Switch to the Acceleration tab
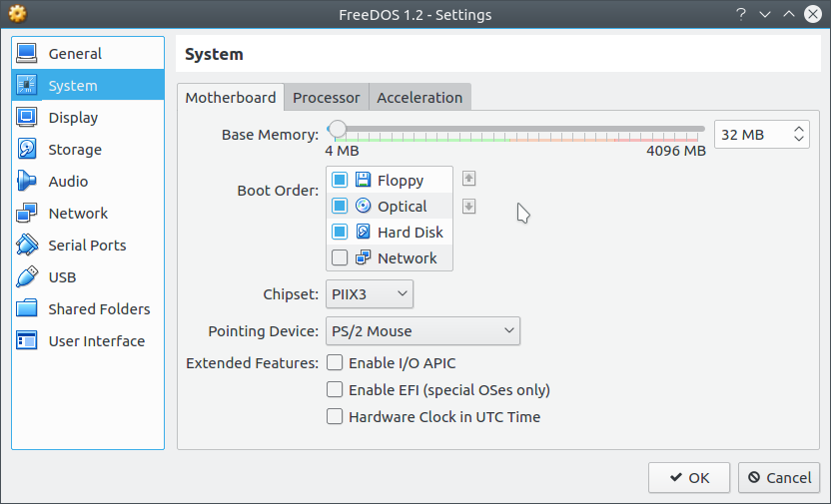The image size is (831, 504). (419, 98)
